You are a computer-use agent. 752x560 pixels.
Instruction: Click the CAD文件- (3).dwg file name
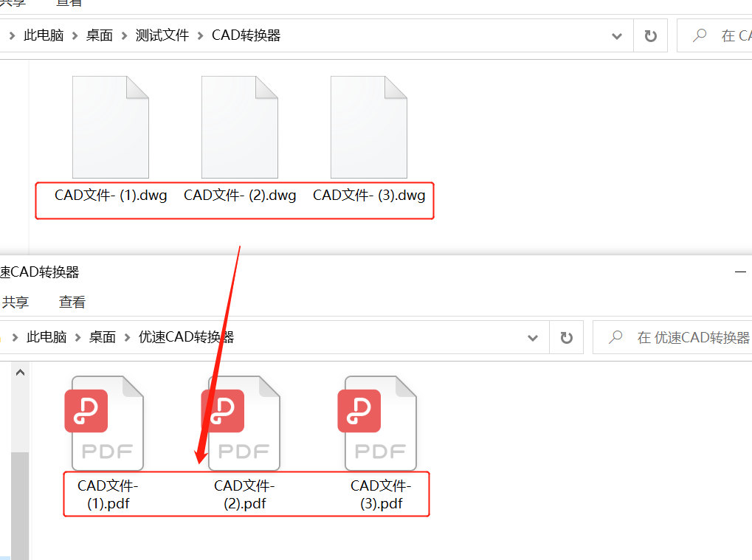369,195
